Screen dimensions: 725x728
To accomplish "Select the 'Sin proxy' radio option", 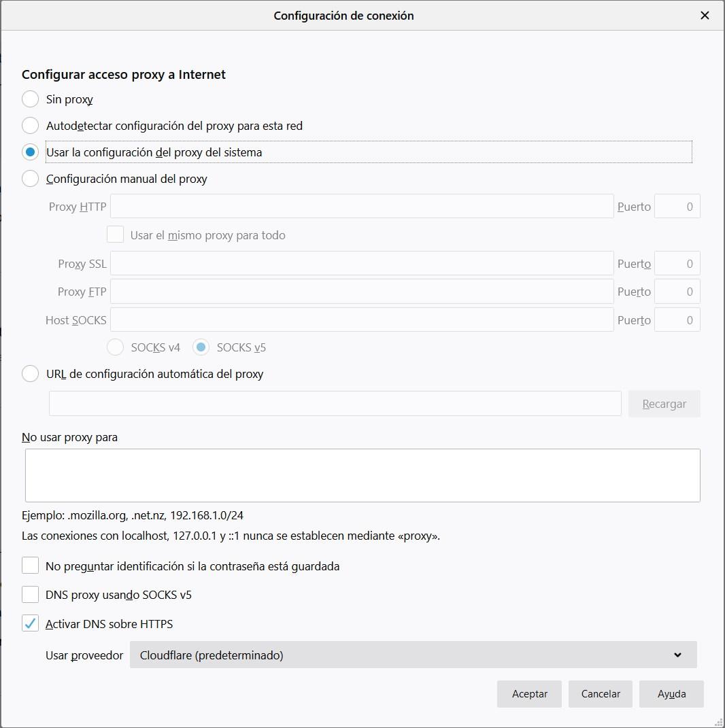I will coord(31,99).
